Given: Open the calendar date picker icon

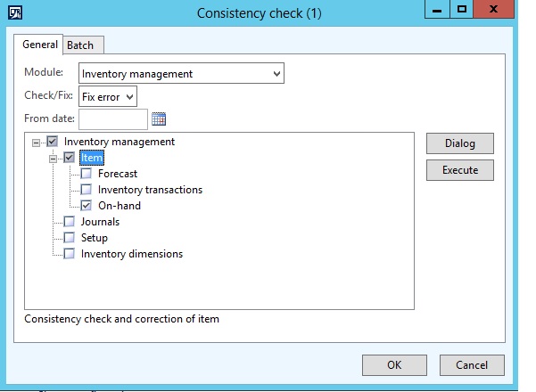Looking at the screenshot, I should pos(160,119).
